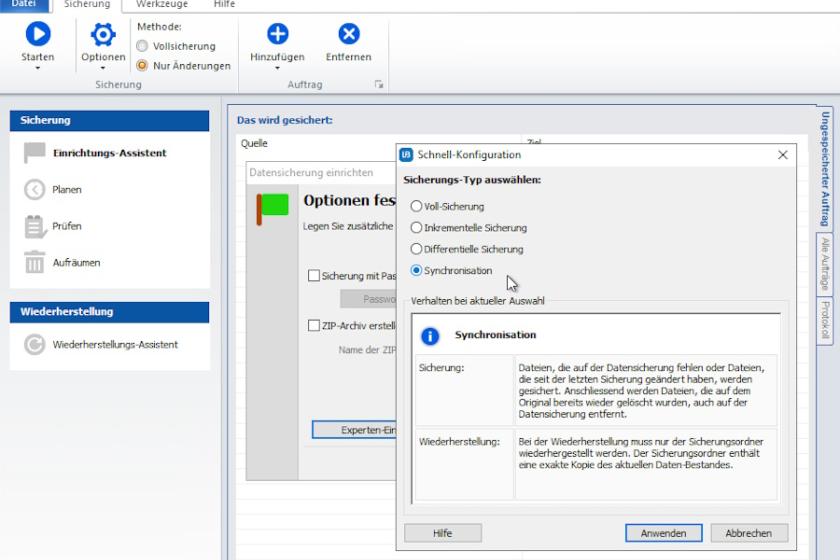Select Wiederherstellungs-Assistent in sidebar
Screen dimensions: 840x560
[115, 345]
